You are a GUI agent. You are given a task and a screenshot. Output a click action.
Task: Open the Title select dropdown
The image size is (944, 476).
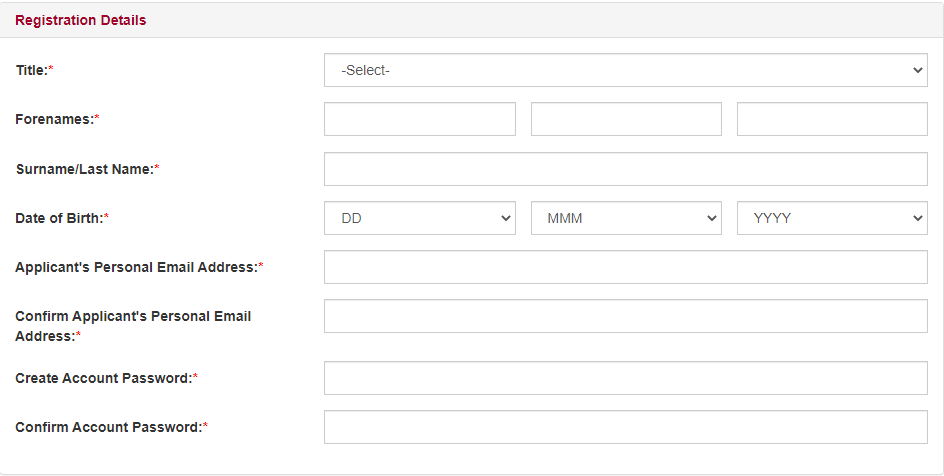[625, 71]
